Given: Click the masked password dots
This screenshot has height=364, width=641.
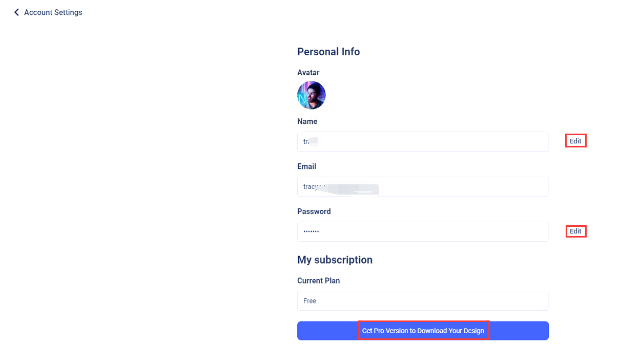Looking at the screenshot, I should 311,231.
